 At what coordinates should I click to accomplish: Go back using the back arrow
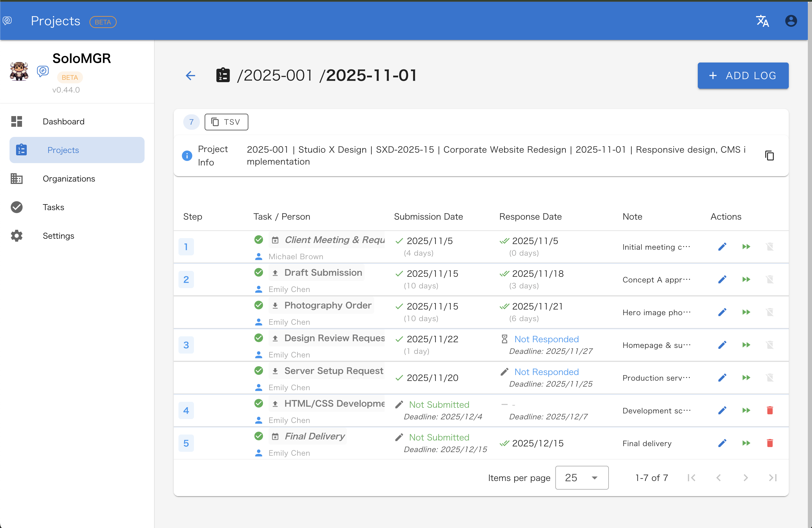[190, 75]
